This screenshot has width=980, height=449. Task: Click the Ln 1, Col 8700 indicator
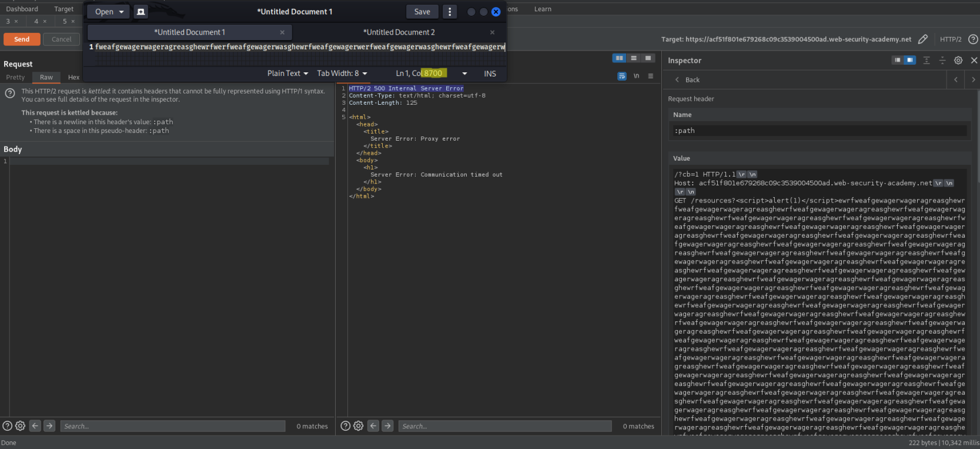click(x=421, y=74)
